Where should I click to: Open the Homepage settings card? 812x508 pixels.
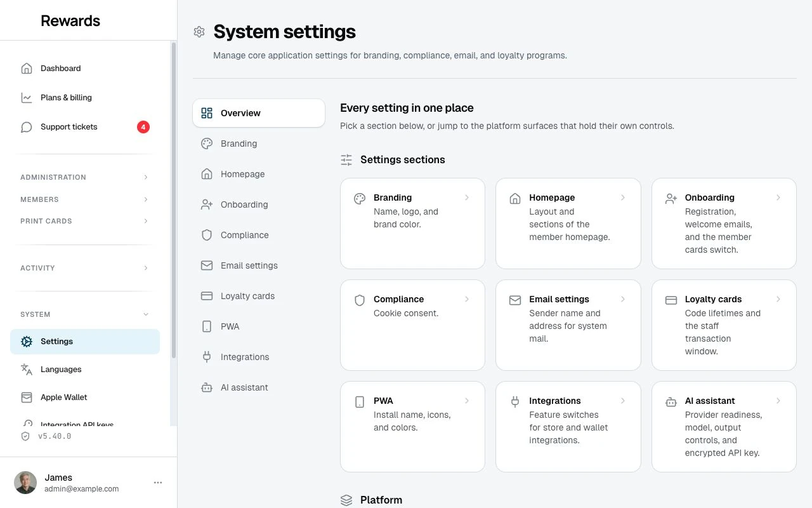click(568, 224)
